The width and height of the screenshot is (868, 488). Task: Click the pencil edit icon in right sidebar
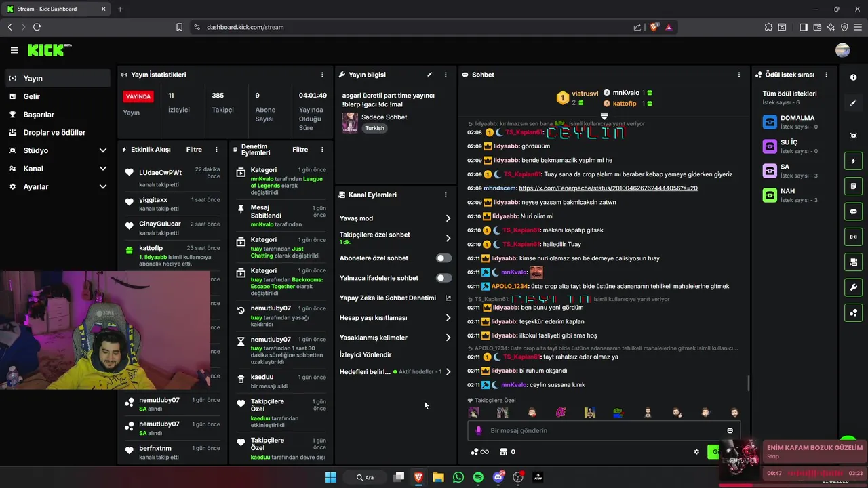[853, 103]
